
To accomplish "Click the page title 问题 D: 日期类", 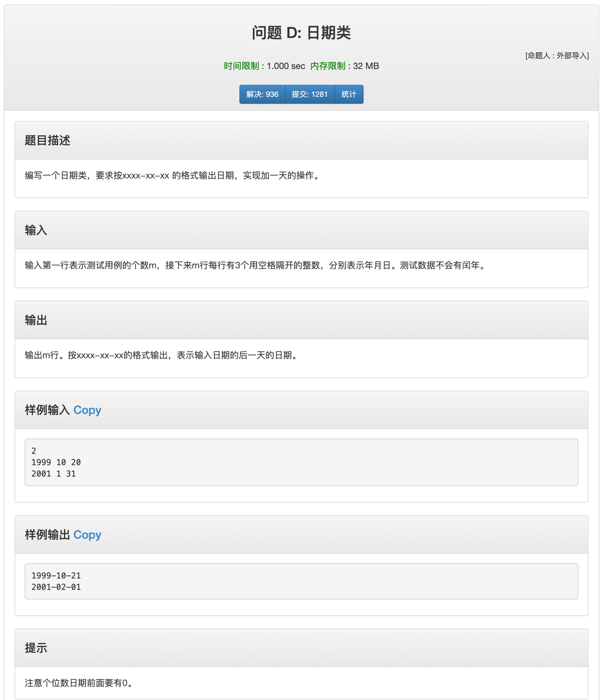I will point(301,33).
